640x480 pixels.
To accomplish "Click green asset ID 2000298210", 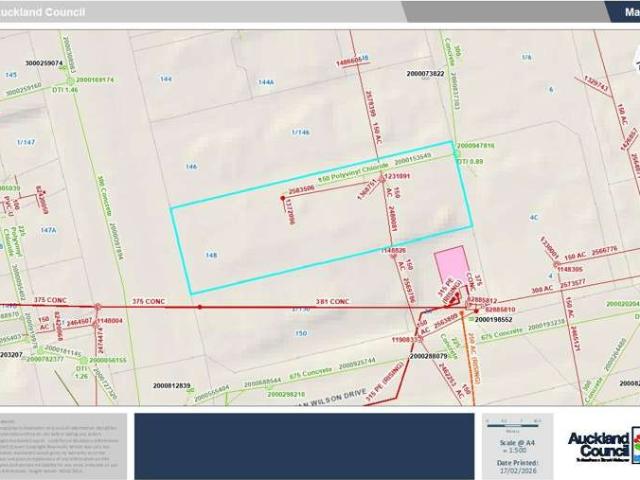I will (x=286, y=394).
